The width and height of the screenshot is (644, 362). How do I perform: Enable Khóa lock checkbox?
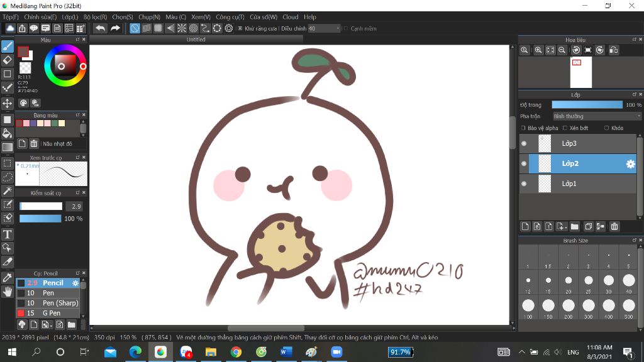(x=607, y=128)
